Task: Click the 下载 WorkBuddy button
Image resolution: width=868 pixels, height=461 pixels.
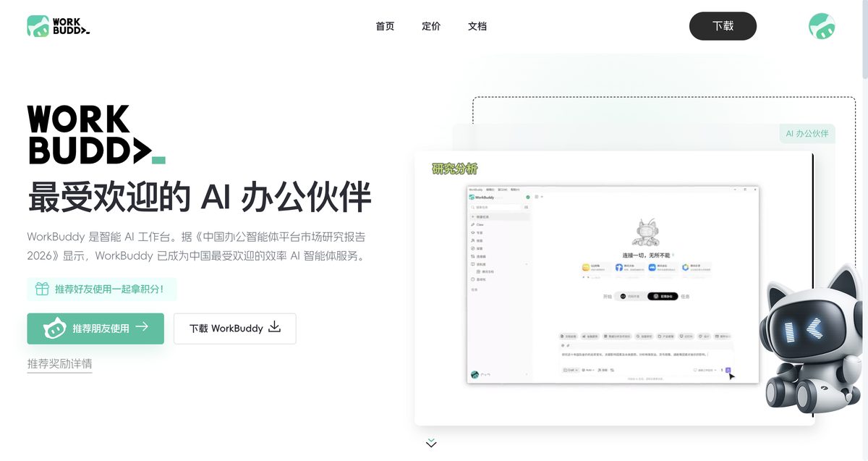Action: pyautogui.click(x=234, y=329)
